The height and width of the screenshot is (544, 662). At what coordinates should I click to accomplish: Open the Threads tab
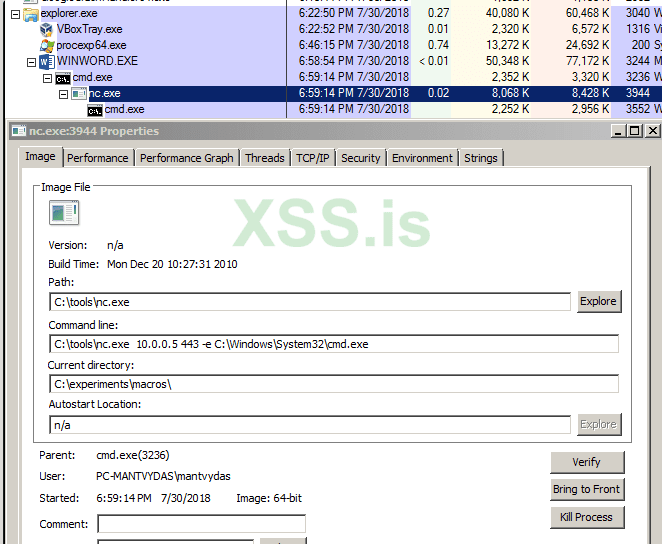tap(265, 158)
